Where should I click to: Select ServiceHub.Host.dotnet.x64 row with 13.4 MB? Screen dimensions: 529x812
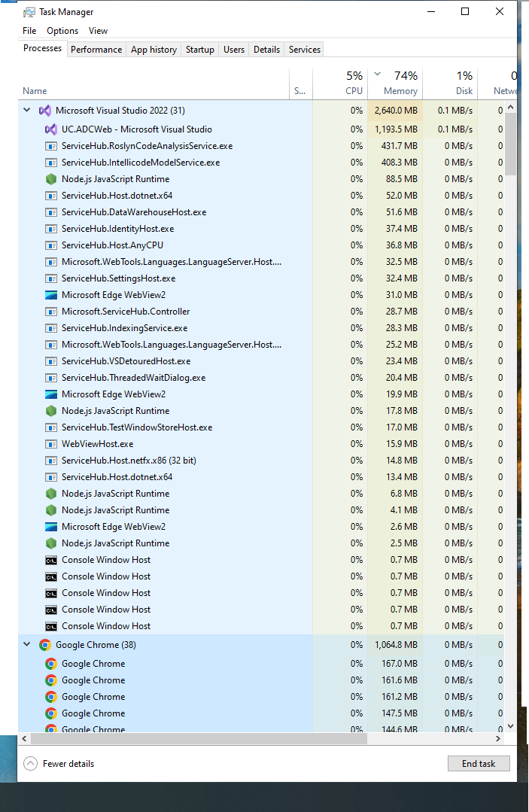pos(261,477)
